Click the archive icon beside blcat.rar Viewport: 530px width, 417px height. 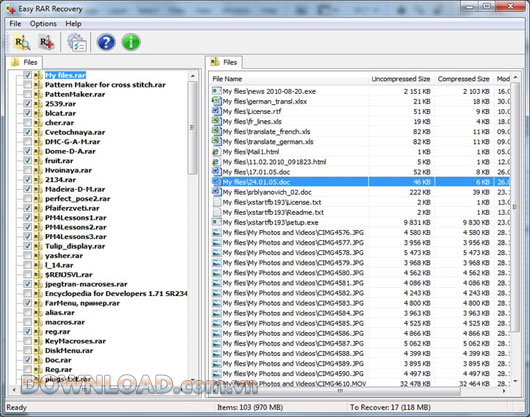coord(38,113)
